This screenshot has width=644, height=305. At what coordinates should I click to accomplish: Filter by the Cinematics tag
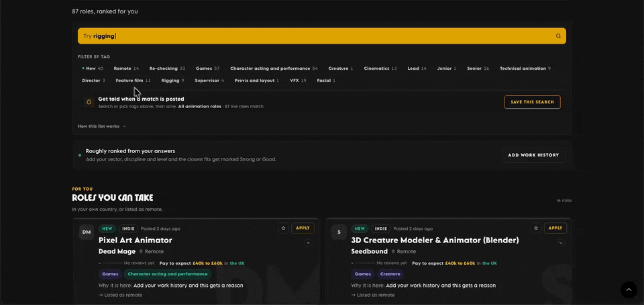380,69
